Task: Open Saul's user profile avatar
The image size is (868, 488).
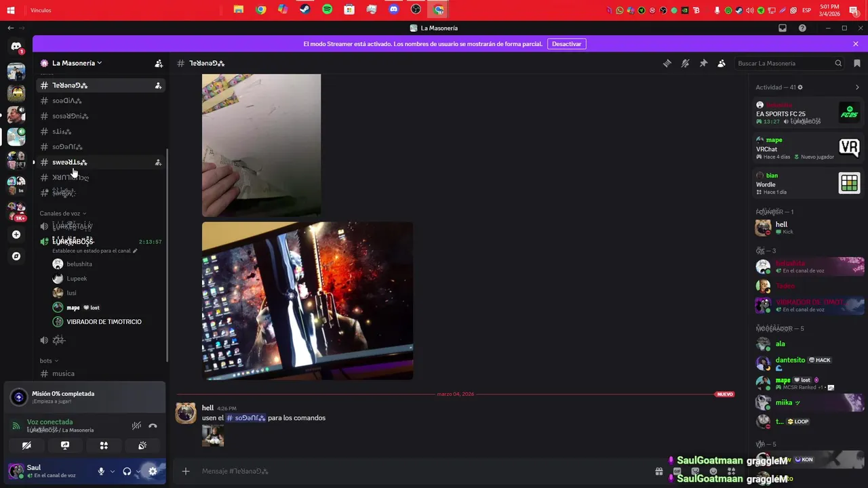Action: click(16, 471)
